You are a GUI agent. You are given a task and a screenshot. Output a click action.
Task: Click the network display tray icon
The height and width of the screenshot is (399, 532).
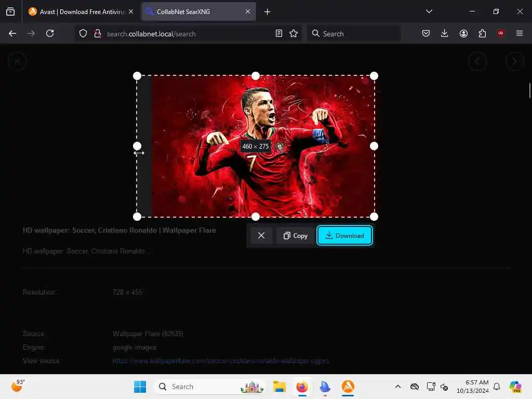431,387
